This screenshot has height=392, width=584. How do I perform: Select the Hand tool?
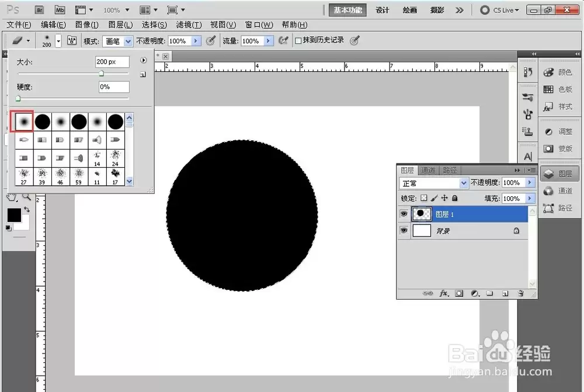point(12,197)
